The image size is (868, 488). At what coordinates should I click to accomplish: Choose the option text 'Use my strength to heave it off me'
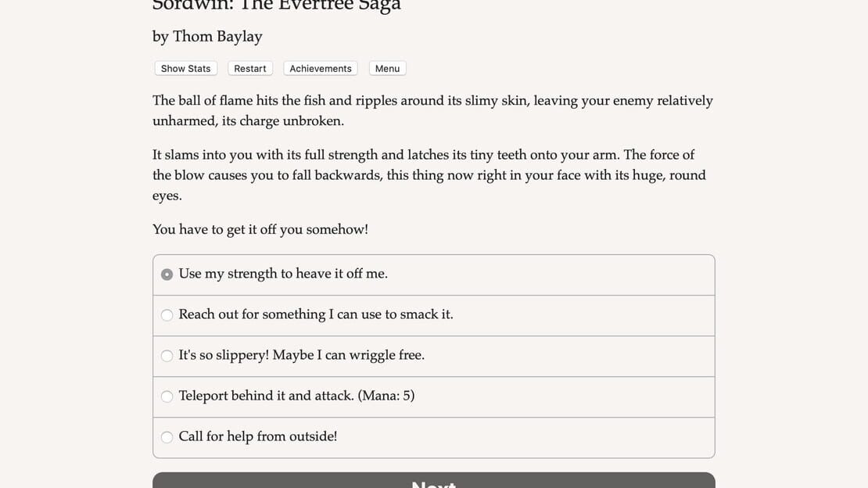point(282,274)
